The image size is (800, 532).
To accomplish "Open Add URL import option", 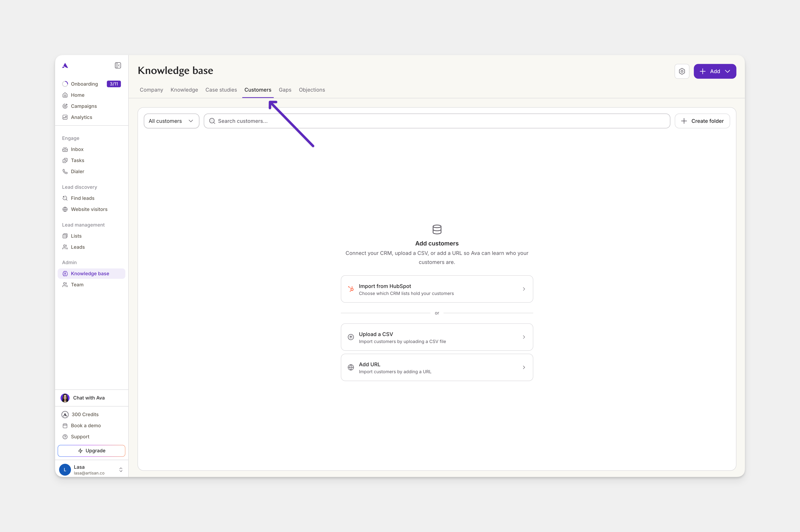I will (437, 367).
